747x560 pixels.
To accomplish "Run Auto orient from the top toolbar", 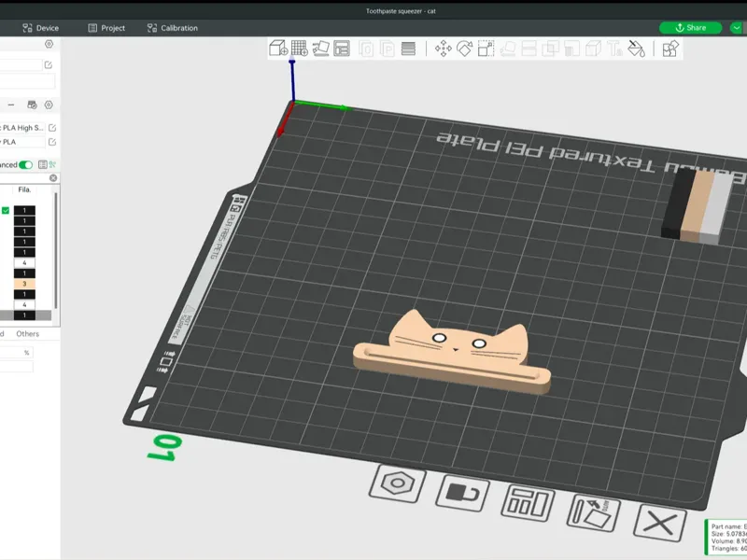I will [320, 49].
